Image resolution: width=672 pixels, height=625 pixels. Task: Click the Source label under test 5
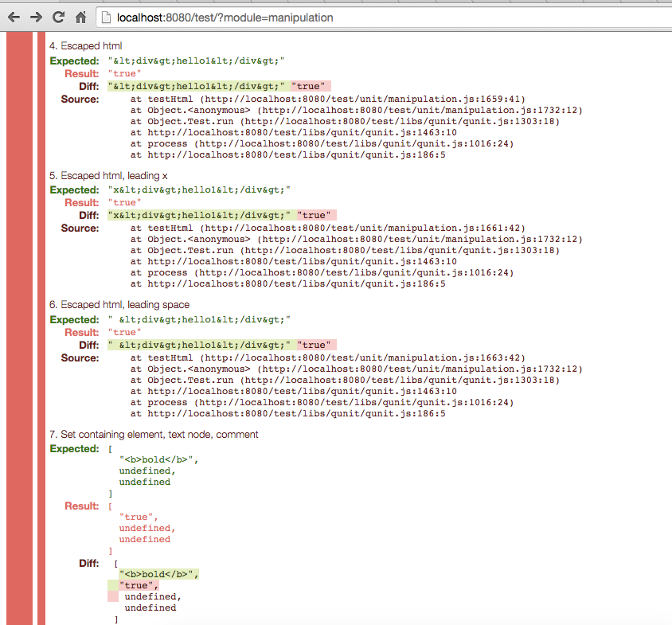pos(80,228)
